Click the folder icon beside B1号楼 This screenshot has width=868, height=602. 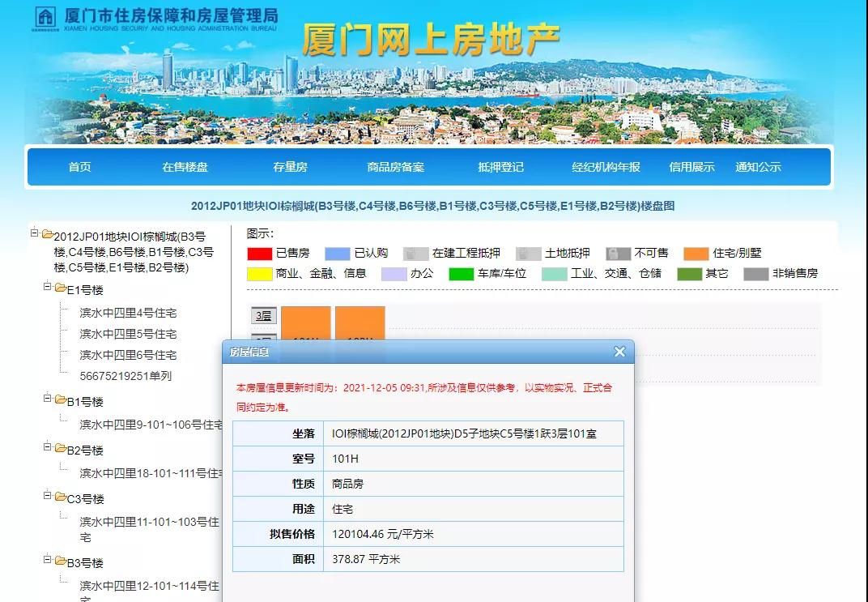click(61, 399)
